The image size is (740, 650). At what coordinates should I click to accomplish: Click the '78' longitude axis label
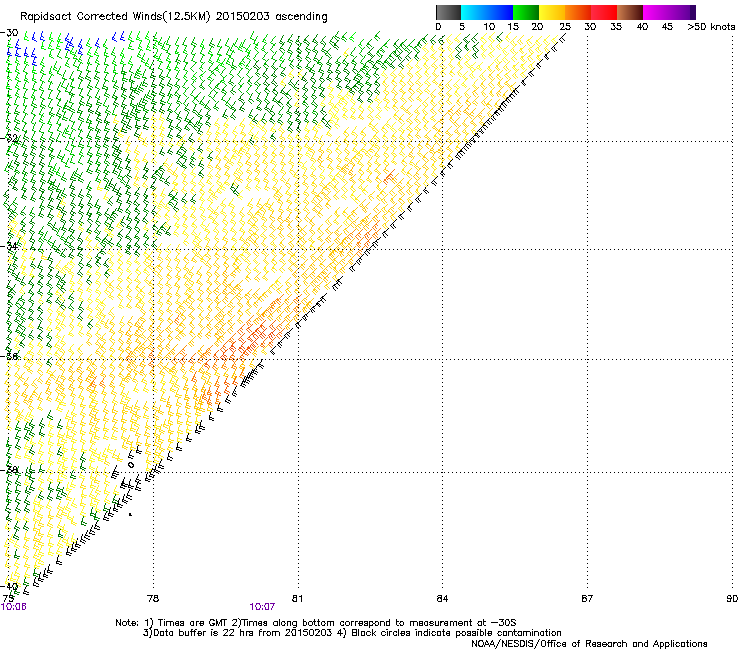click(x=153, y=599)
